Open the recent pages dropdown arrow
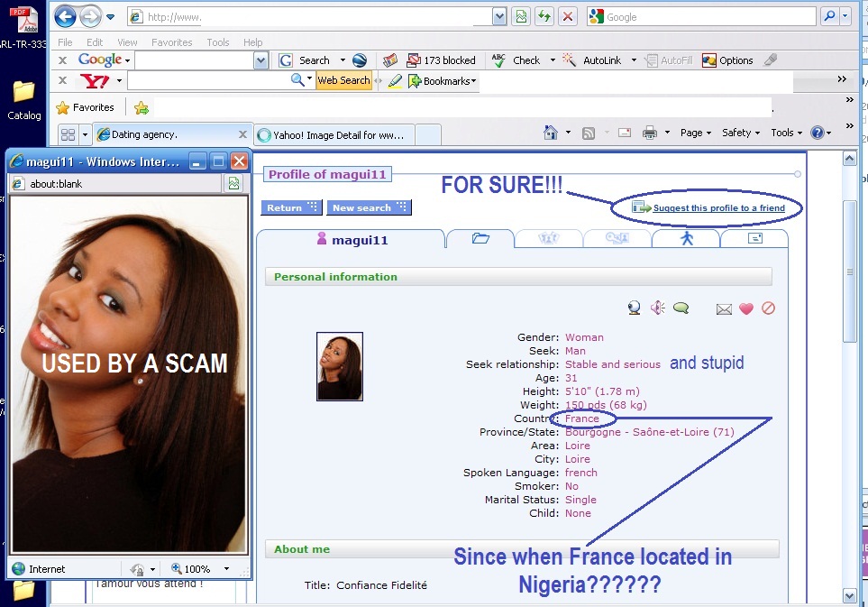The width and height of the screenshot is (868, 607). pyautogui.click(x=110, y=17)
